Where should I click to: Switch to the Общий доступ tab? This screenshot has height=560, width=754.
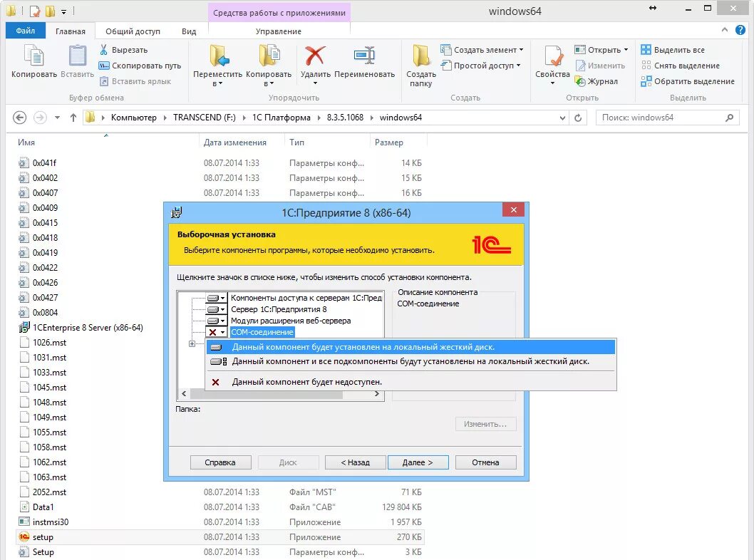pyautogui.click(x=133, y=31)
